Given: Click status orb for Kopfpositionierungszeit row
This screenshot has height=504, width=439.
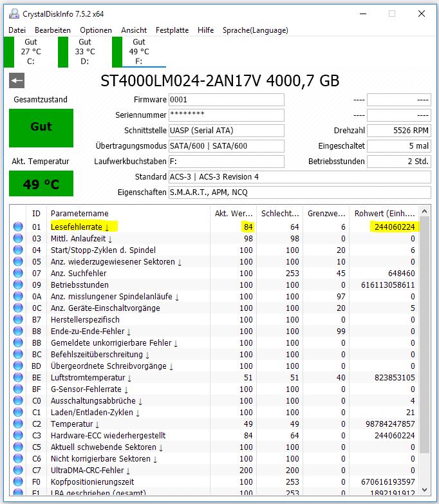Looking at the screenshot, I should (18, 481).
